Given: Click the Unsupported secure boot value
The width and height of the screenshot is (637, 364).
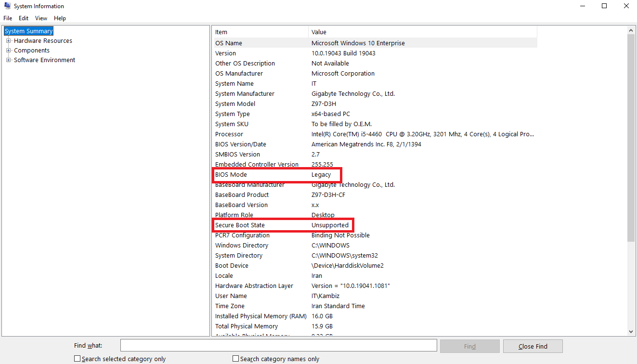Looking at the screenshot, I should [x=330, y=225].
